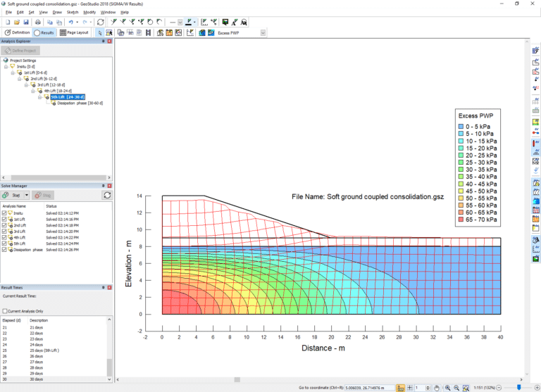Open the Start button dropdown arrow

point(27,195)
